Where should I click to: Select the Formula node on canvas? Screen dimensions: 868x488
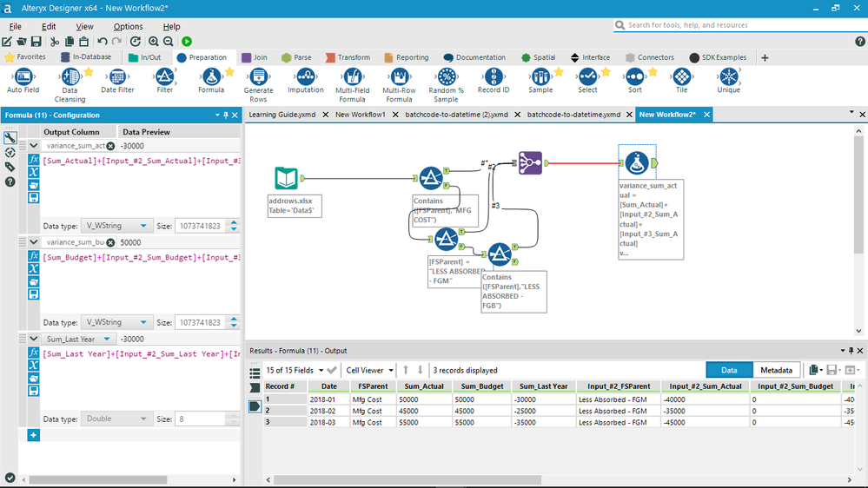point(637,162)
